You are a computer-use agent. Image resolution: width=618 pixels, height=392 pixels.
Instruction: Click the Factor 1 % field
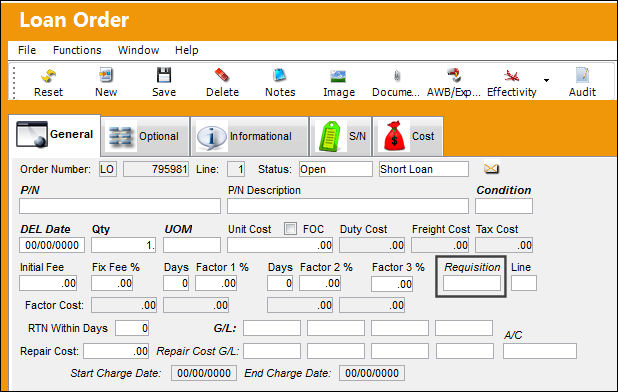tap(216, 283)
